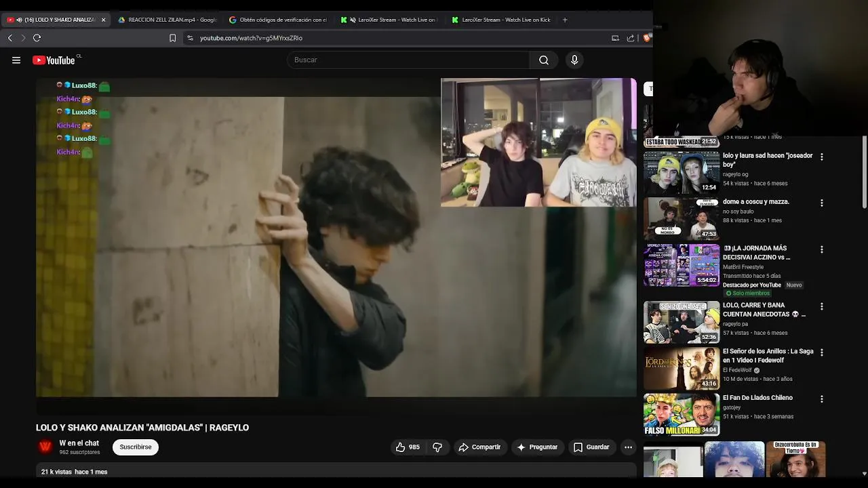Image resolution: width=868 pixels, height=488 pixels.
Task: Open options menu for LOLO, CARRE Y BANA video
Action: (x=822, y=306)
